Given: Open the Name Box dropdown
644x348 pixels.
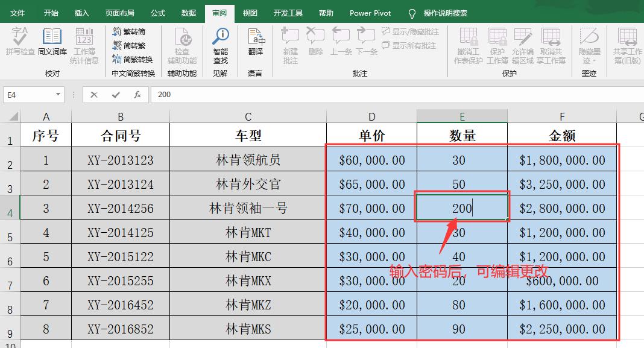Looking at the screenshot, I should [57, 94].
